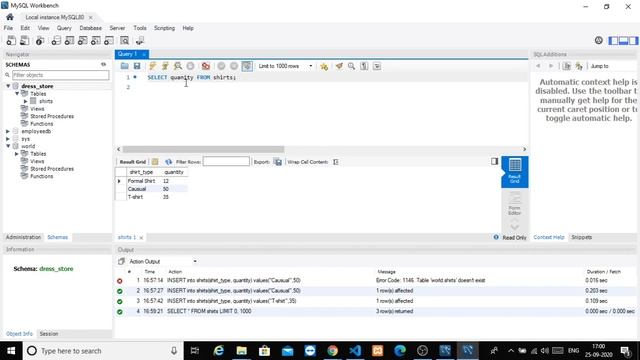Switch to the Administration tab
The width and height of the screenshot is (640, 360).
tap(23, 237)
